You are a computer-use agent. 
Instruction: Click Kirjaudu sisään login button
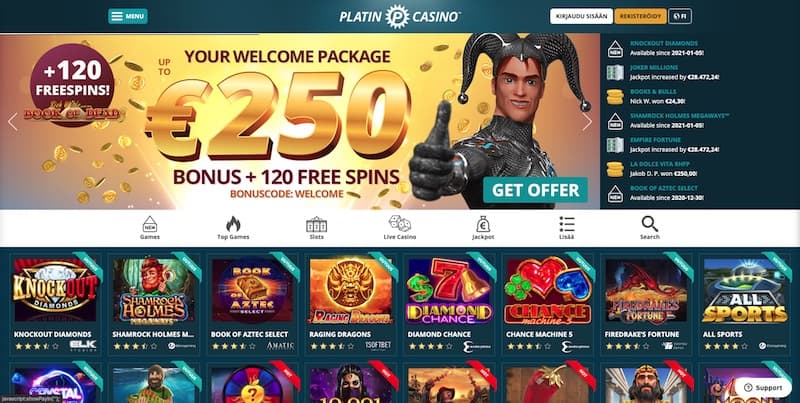click(581, 16)
